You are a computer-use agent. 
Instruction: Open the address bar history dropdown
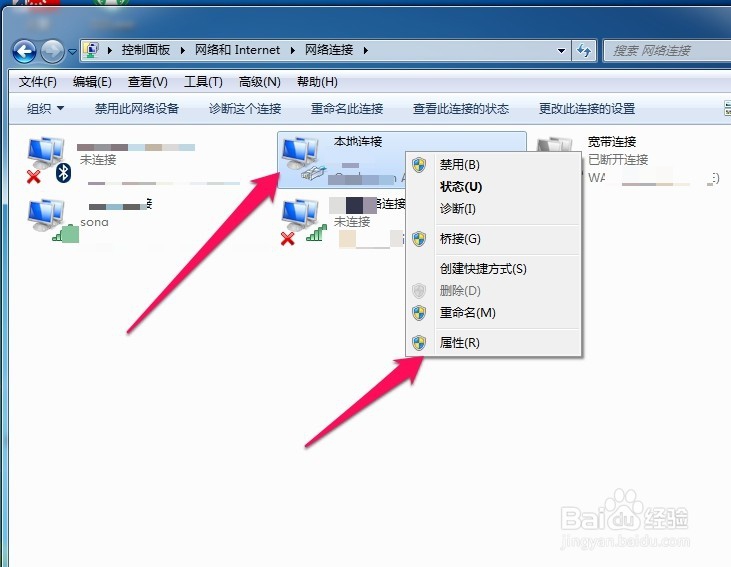coord(561,50)
